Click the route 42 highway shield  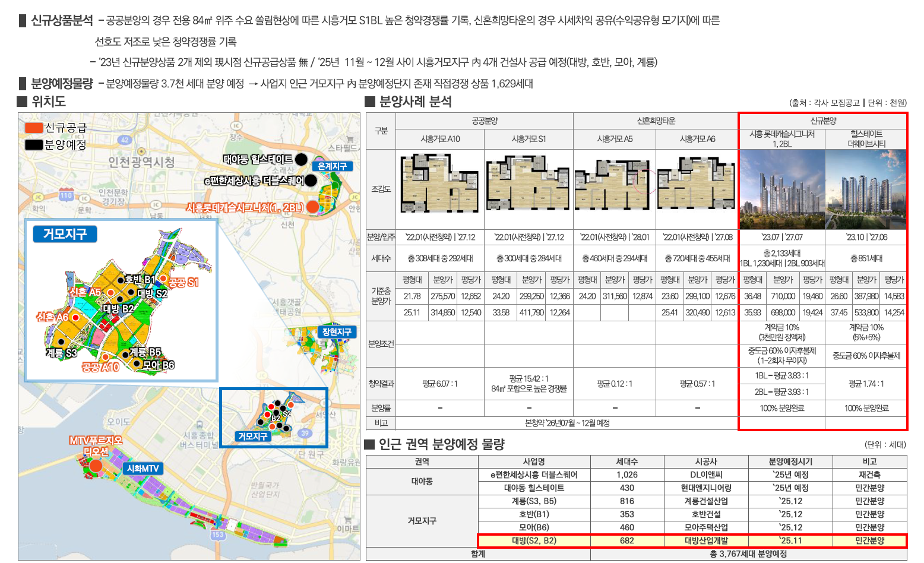[x=125, y=140]
